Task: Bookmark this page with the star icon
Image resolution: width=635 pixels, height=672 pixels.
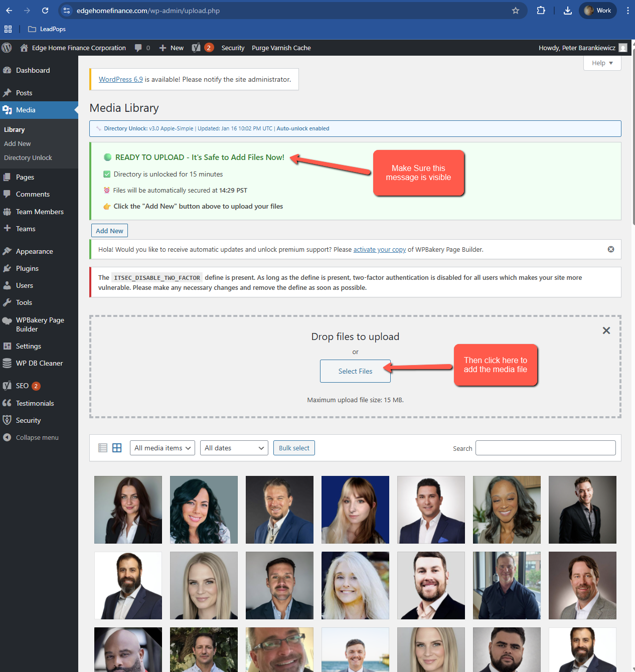Action: pos(515,11)
